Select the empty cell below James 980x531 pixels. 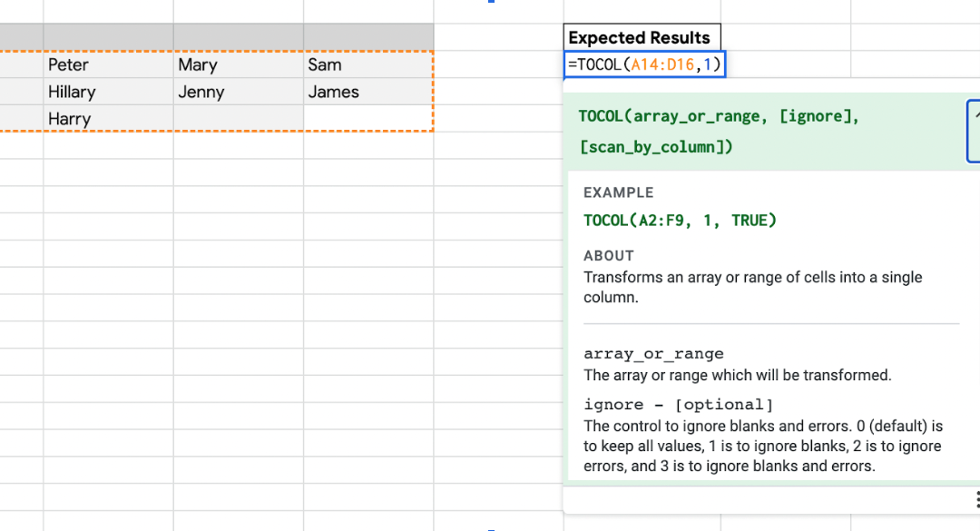tap(368, 118)
